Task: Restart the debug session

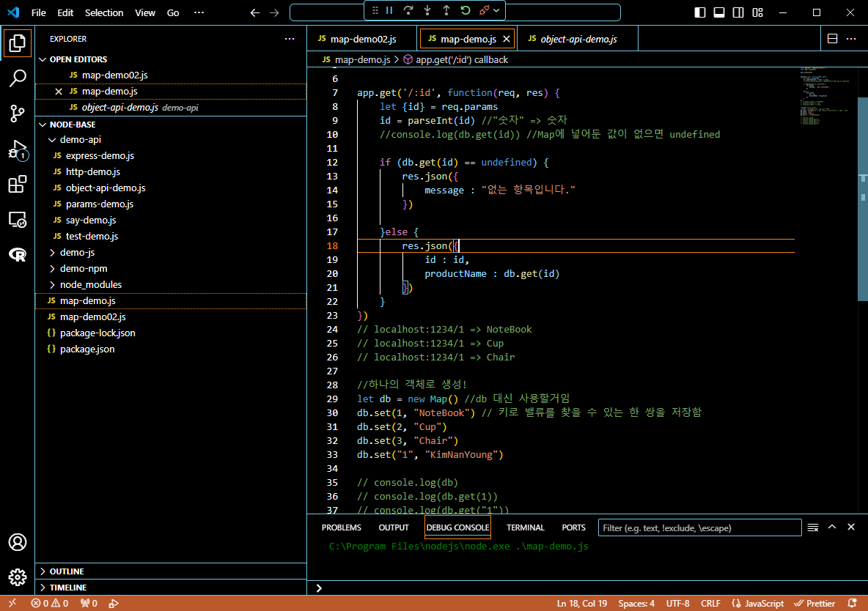Action: pyautogui.click(x=466, y=11)
